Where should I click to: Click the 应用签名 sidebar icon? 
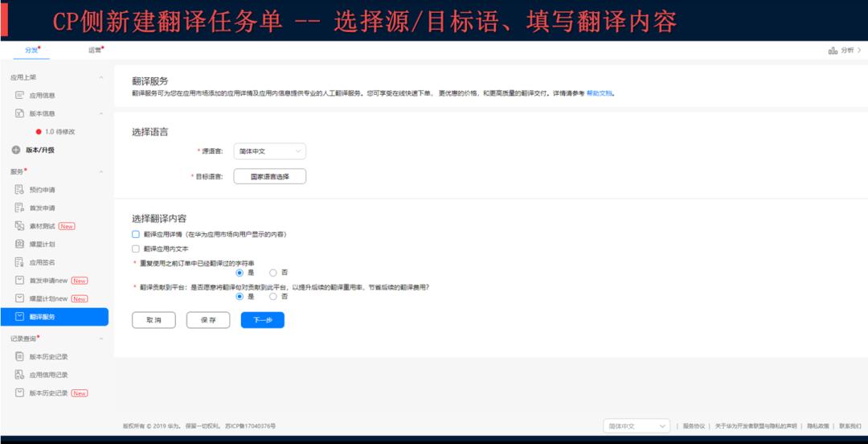coord(20,262)
